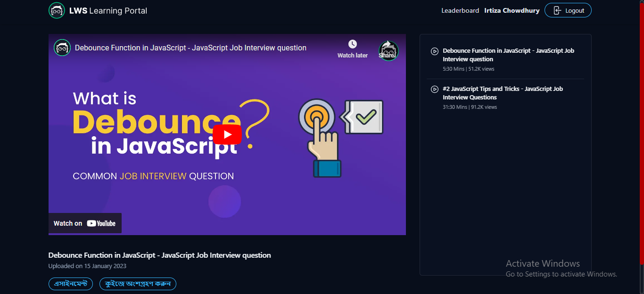
Task: Open the video title link in the player
Action: (x=190, y=48)
